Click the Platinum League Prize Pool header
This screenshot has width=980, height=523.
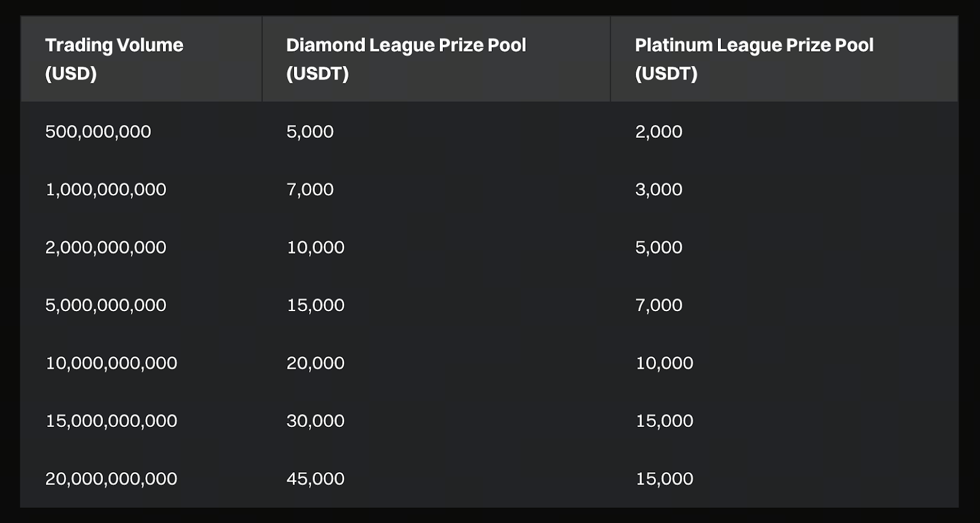point(753,59)
